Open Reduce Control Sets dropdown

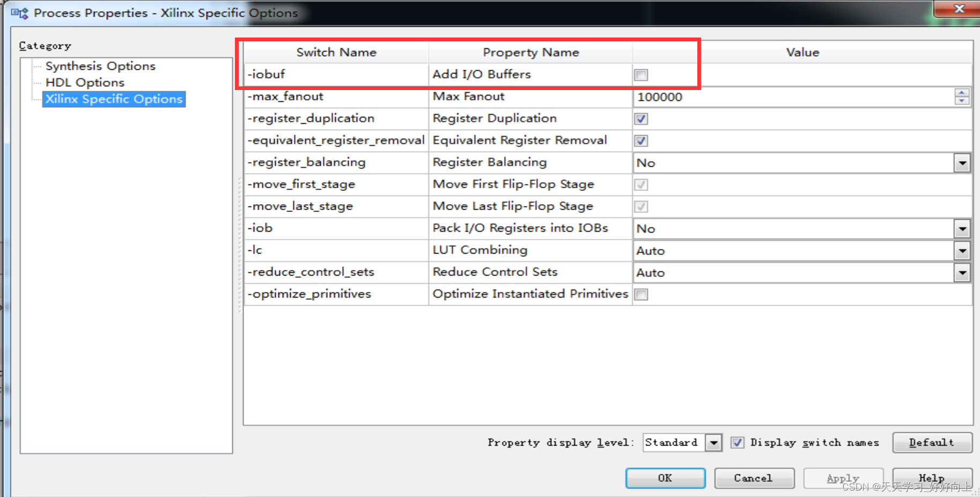click(x=962, y=273)
